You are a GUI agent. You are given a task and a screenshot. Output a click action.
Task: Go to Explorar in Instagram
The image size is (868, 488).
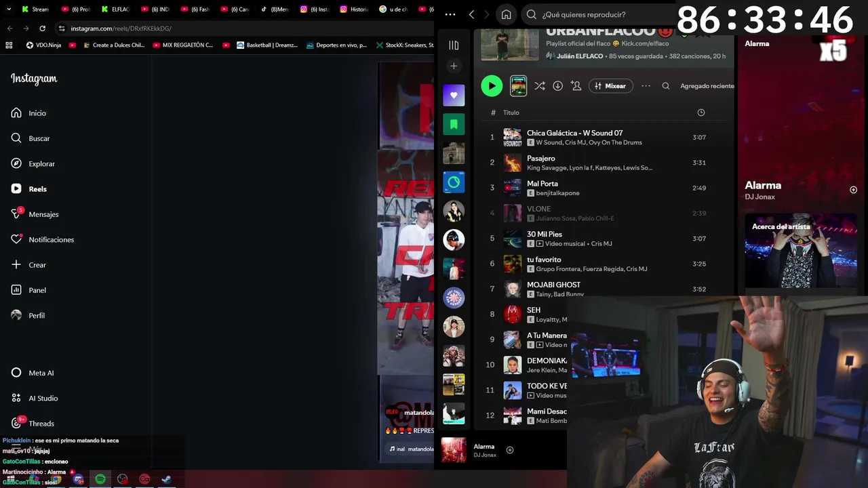[x=33, y=163]
